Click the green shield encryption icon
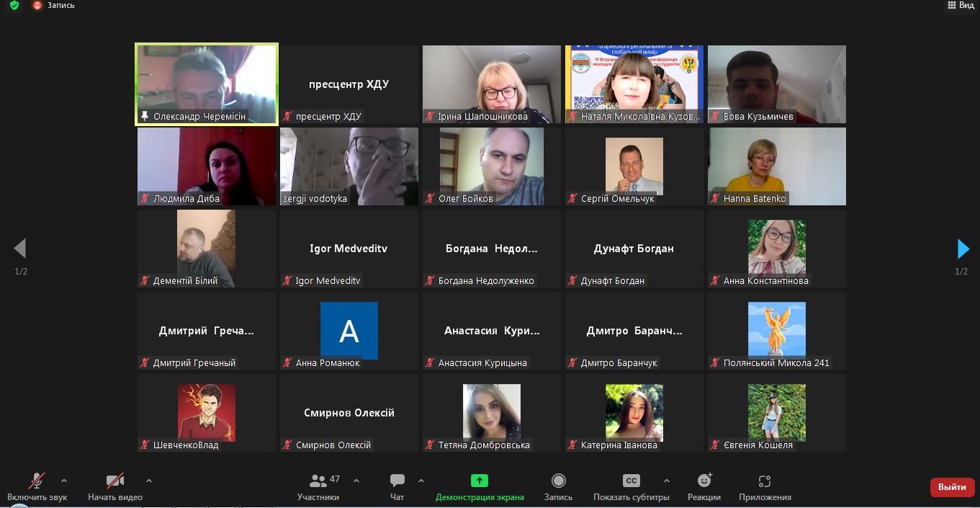 click(x=14, y=5)
